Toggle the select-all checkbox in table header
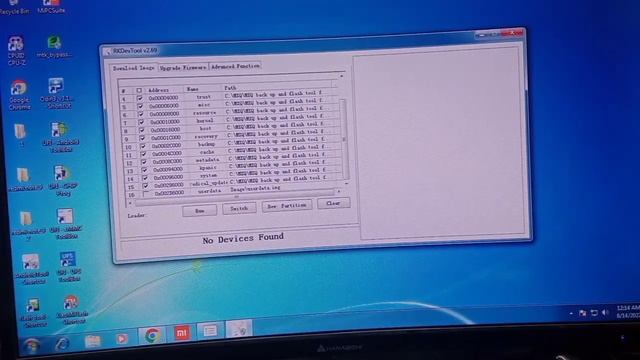The image size is (640, 360). (x=139, y=90)
